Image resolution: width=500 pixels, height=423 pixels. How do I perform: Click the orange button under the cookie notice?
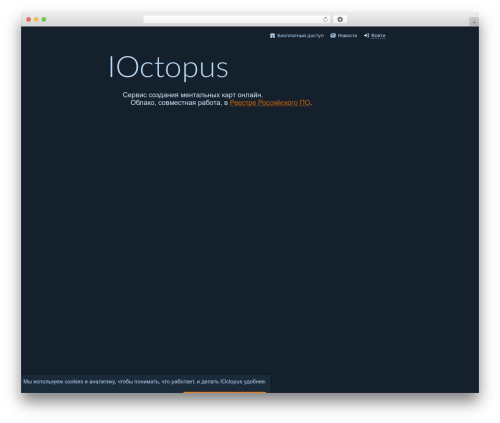(225, 392)
